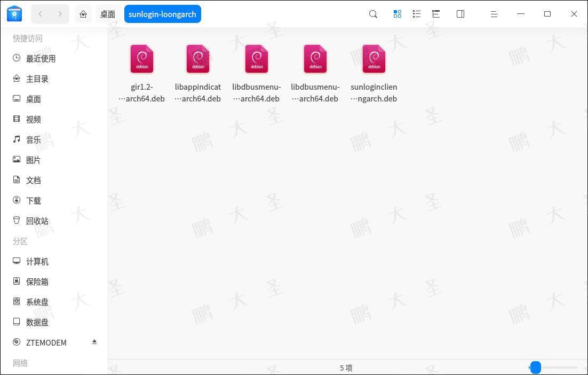Click the gir1.2-…arch64.deb filename
588x375 pixels.
[142, 93]
